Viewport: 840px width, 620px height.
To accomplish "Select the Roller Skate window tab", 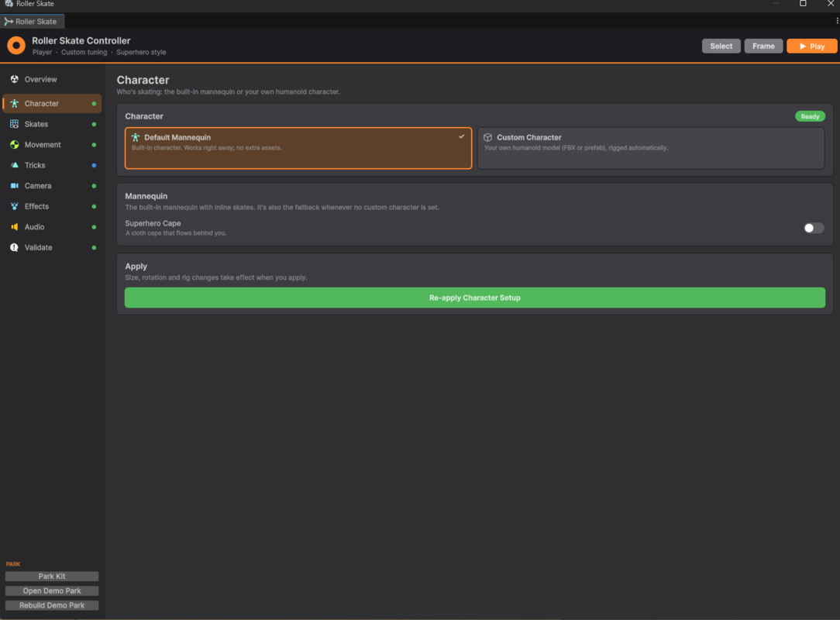I will (32, 22).
